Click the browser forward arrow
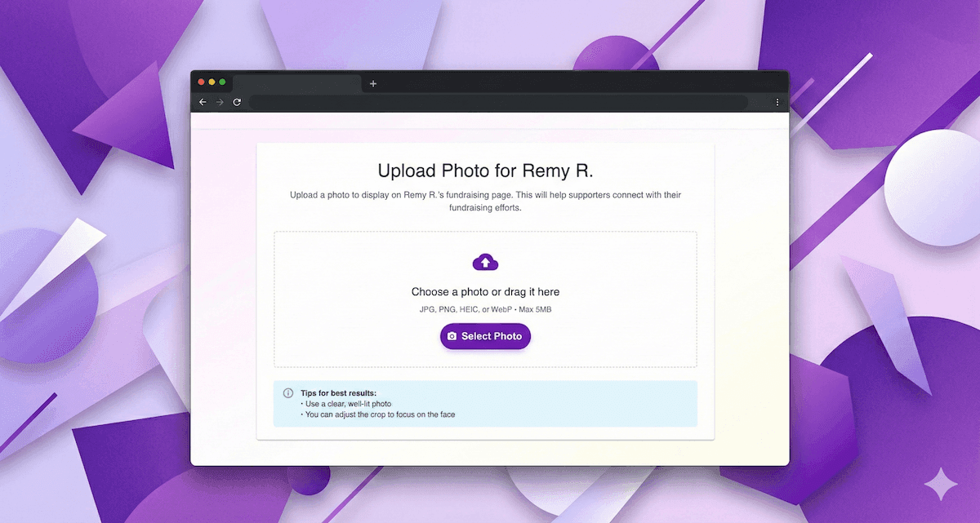 [x=219, y=102]
